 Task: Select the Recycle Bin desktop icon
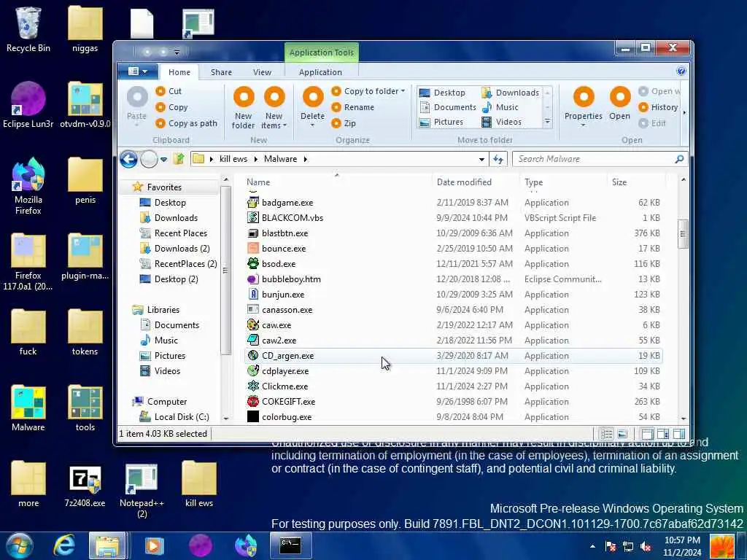(28, 29)
